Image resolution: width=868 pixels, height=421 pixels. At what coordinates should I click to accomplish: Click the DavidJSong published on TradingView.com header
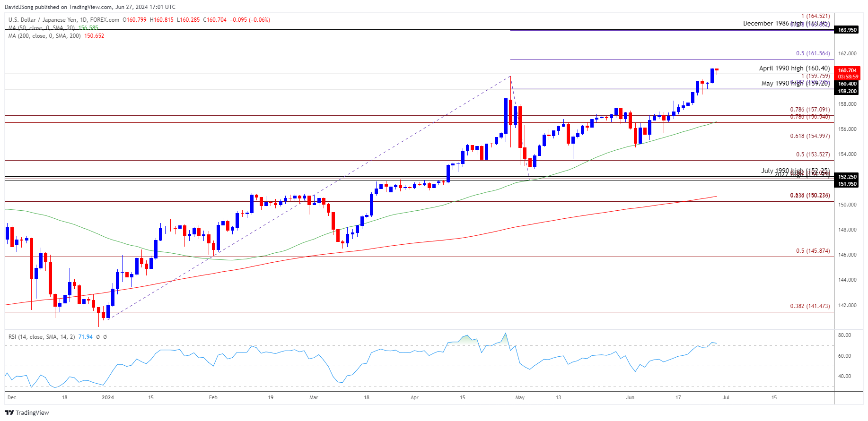click(x=90, y=7)
